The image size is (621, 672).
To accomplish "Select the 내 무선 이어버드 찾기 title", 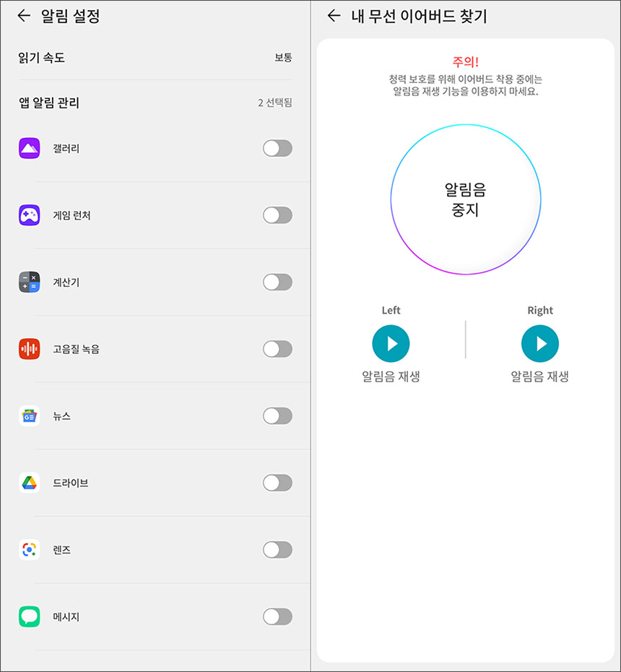I will coord(420,17).
